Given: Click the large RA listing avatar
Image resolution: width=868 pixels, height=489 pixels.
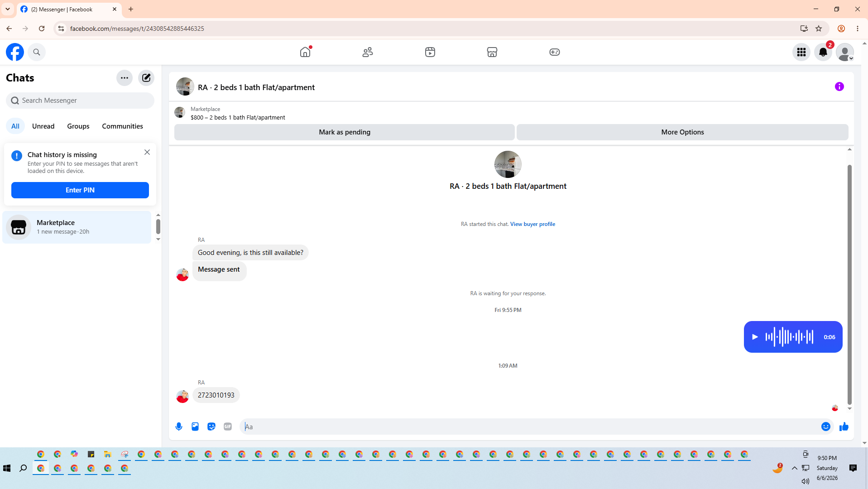Looking at the screenshot, I should [x=508, y=164].
